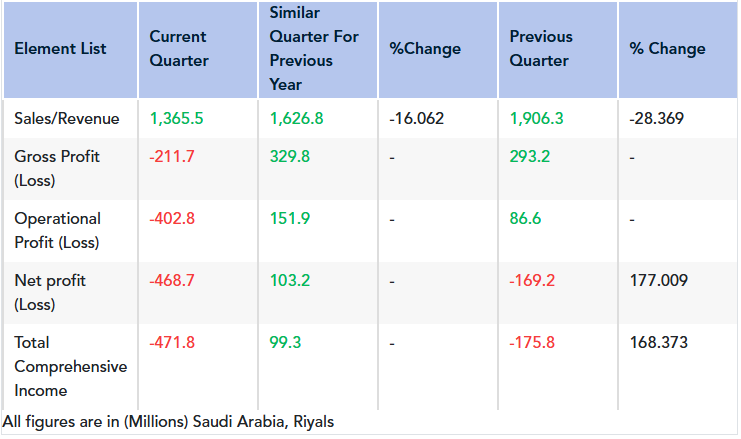This screenshot has width=741, height=439.
Task: Select Total Comprehensive Income row label
Action: pos(70,366)
